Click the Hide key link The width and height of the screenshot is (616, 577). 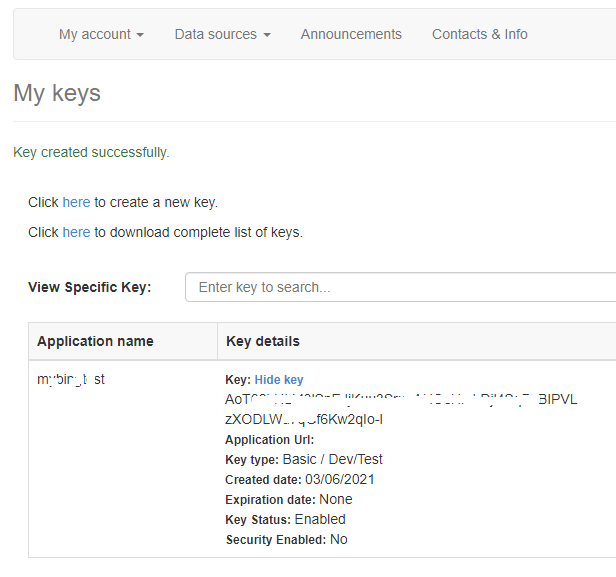(x=279, y=380)
